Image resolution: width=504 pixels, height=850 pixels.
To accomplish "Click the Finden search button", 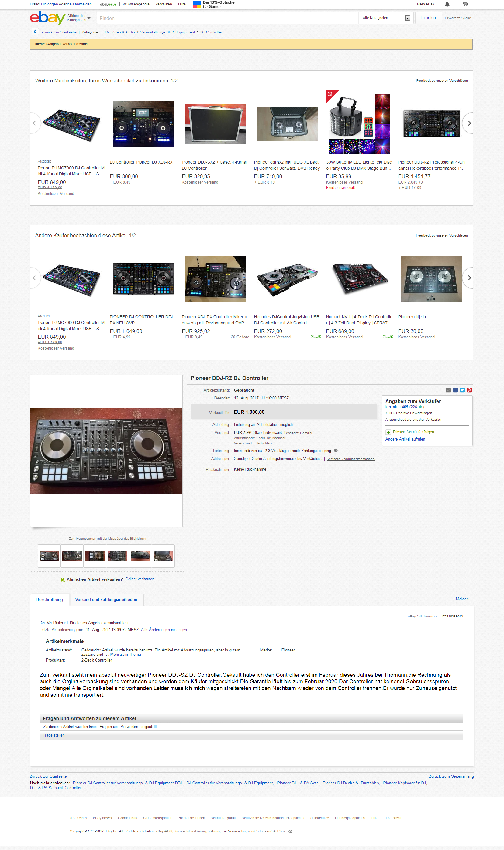I will (x=428, y=18).
